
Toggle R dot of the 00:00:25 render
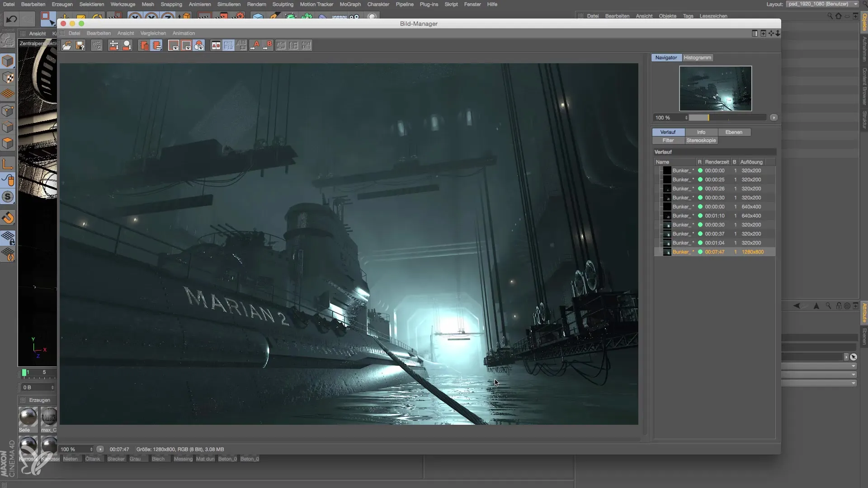click(700, 179)
